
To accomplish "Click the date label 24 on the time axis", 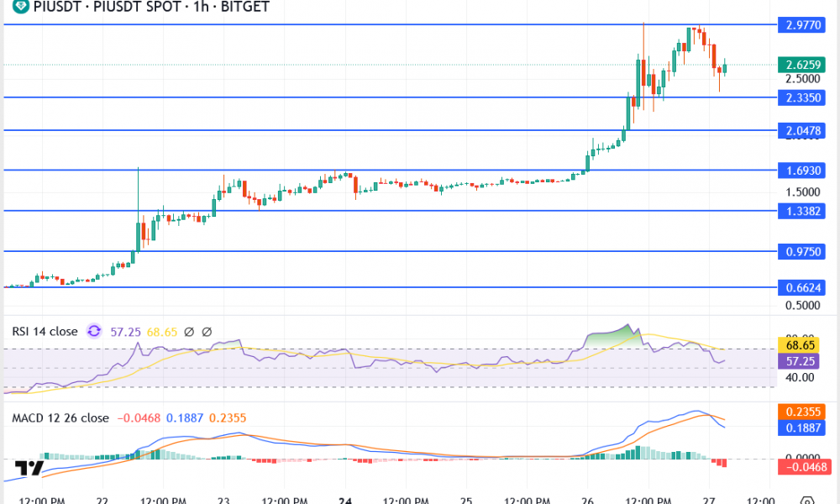I will click(345, 501).
